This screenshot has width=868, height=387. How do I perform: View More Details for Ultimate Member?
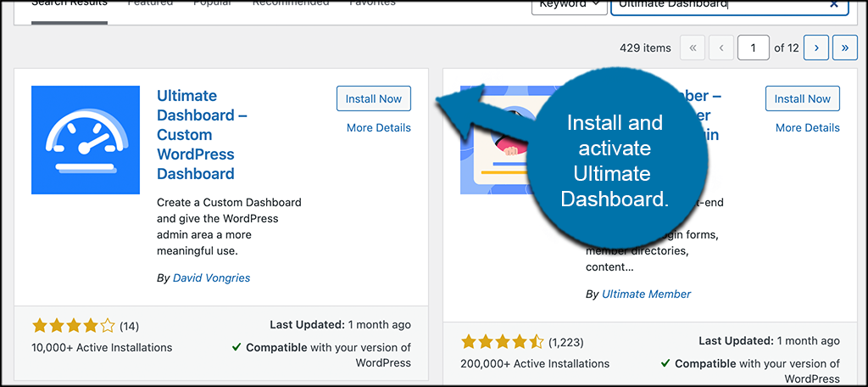(808, 128)
